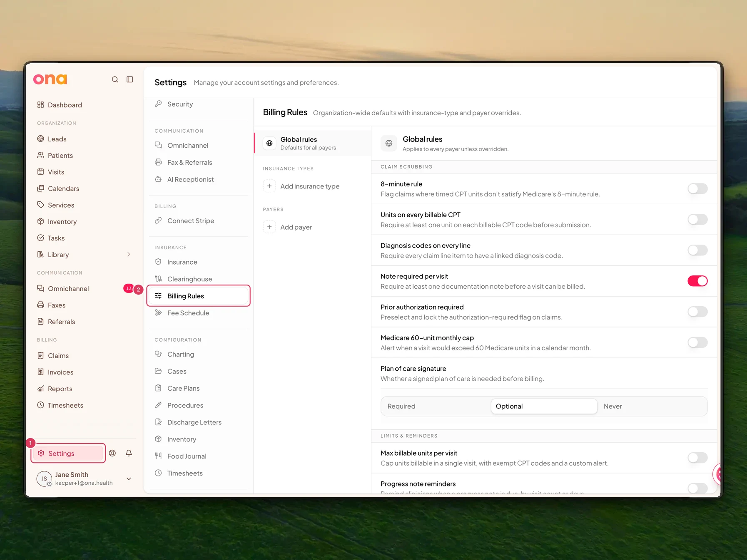Open the search magnifier icon
The width and height of the screenshot is (747, 560).
115,79
